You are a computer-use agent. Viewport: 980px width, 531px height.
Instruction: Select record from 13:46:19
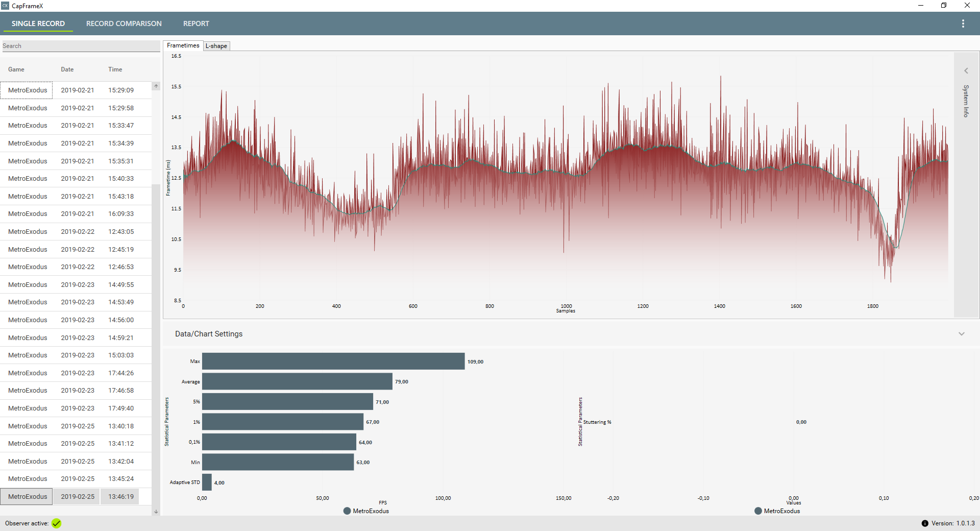[x=76, y=497]
